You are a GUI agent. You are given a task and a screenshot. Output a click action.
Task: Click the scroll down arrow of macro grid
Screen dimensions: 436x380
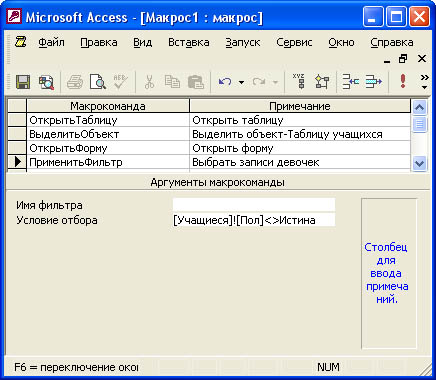point(419,164)
